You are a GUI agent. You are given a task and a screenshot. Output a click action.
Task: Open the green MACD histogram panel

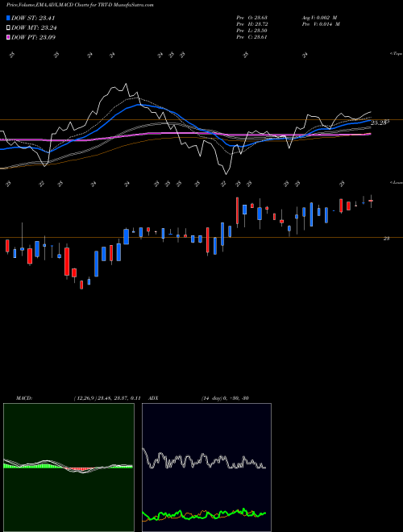pos(69,468)
